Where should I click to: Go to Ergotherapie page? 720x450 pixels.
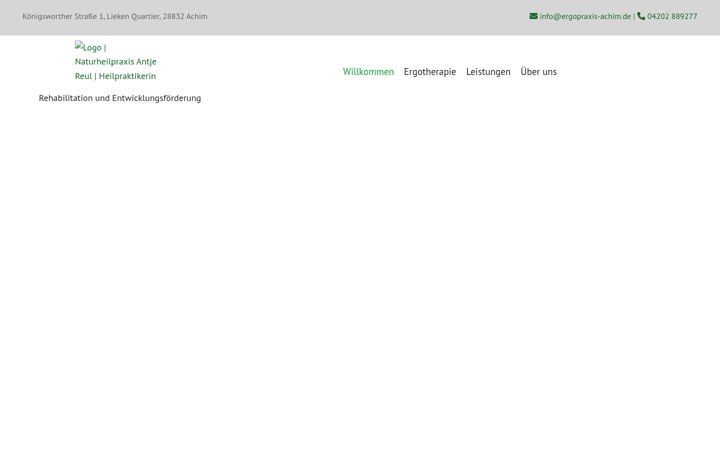430,72
